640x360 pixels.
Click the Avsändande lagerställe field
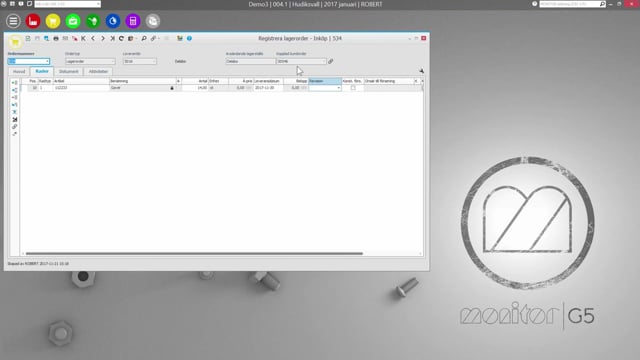(x=251, y=61)
